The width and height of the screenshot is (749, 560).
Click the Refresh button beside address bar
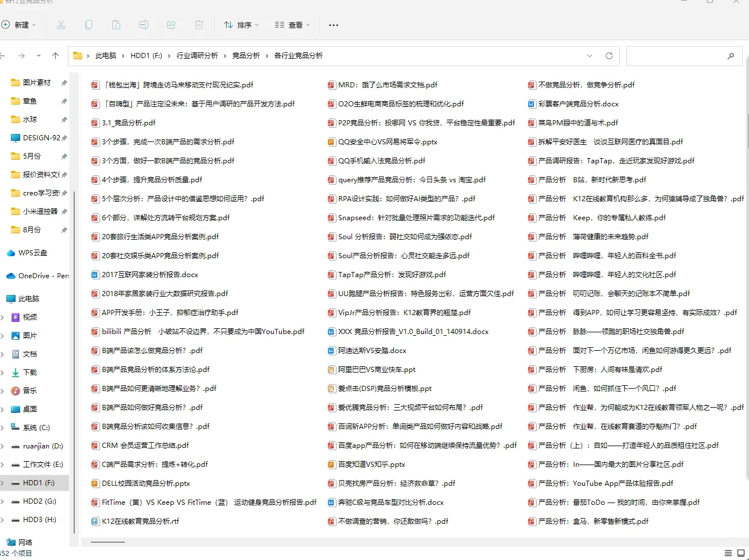pyautogui.click(x=609, y=56)
